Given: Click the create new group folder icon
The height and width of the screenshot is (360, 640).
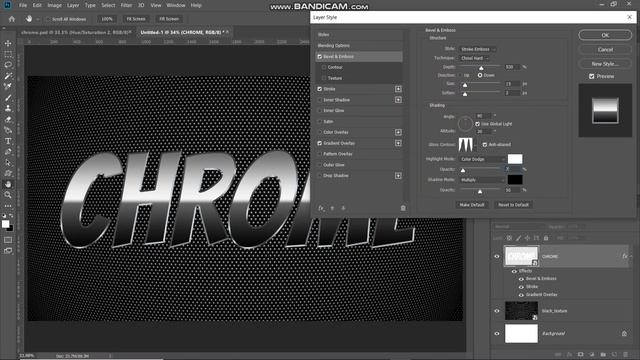Looking at the screenshot, I should point(603,354).
